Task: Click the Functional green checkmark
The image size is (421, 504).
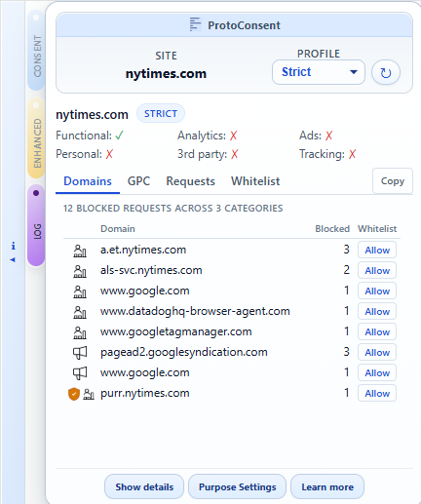Action: click(119, 136)
